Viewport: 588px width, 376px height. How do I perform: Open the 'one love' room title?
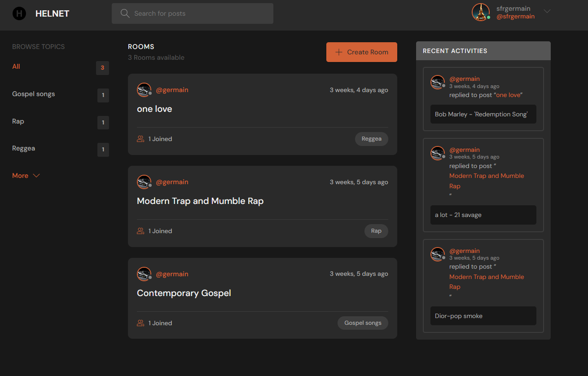click(154, 109)
